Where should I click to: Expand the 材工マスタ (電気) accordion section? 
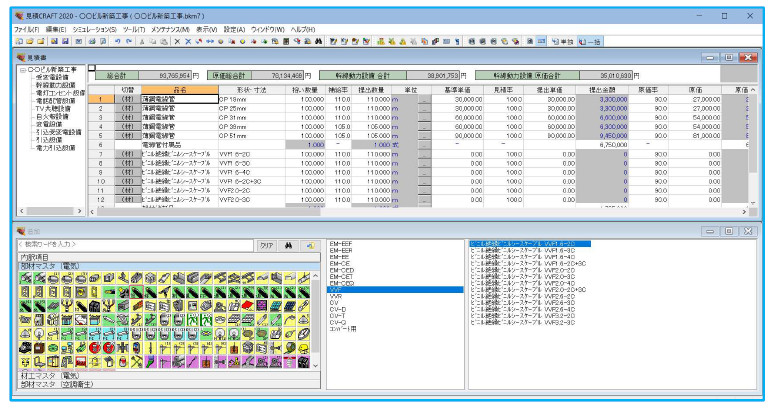tap(169, 376)
